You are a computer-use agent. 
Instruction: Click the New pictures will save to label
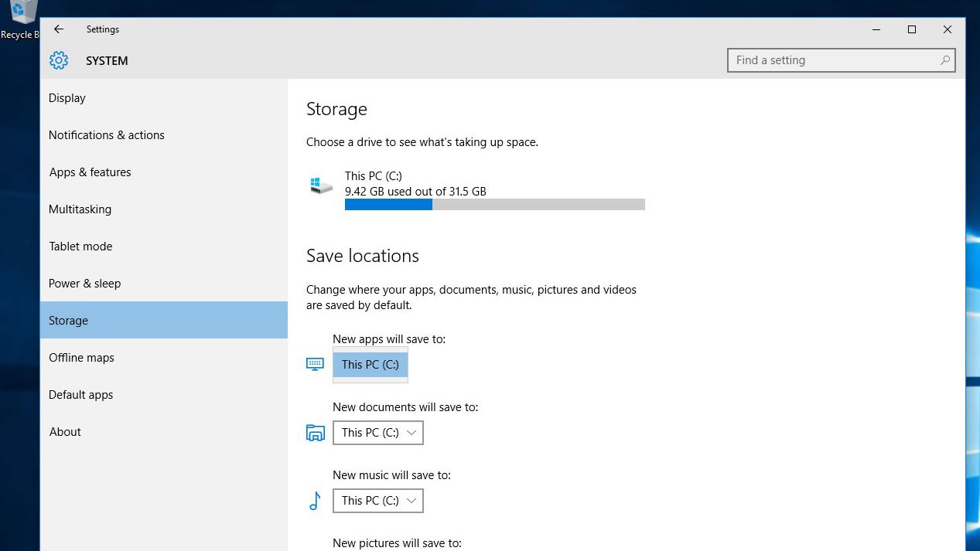[397, 543]
